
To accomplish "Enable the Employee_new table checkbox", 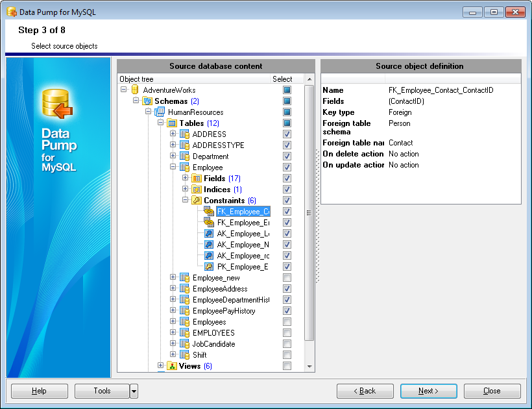I will click(x=287, y=278).
